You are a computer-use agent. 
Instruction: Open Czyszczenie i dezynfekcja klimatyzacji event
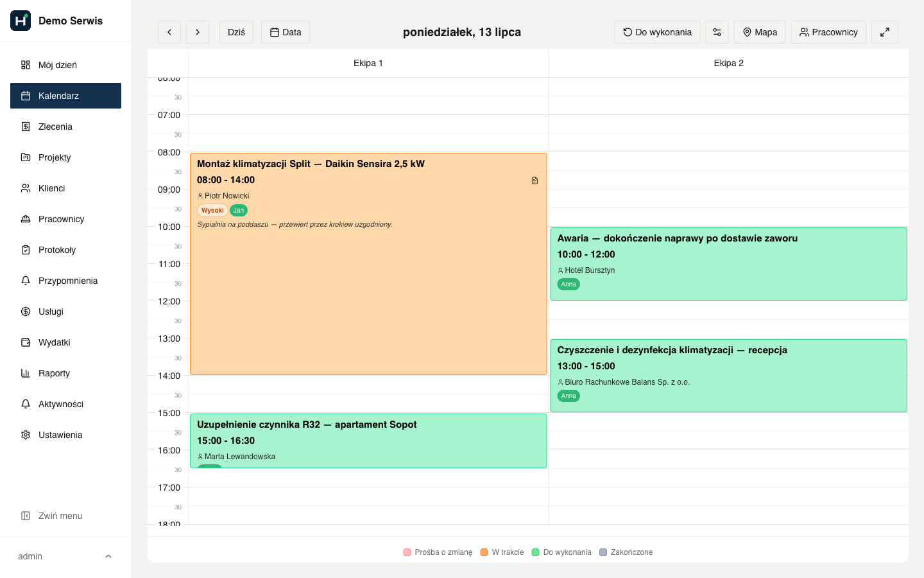(x=728, y=376)
